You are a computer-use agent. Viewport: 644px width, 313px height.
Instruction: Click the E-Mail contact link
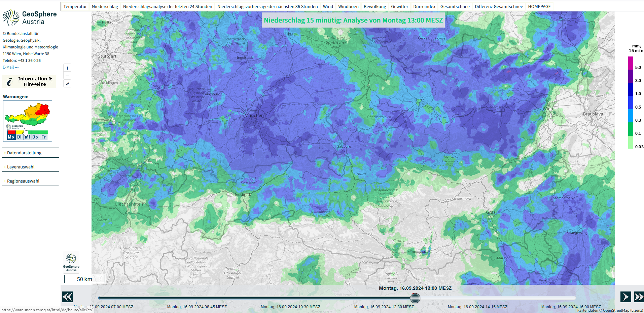click(10, 67)
